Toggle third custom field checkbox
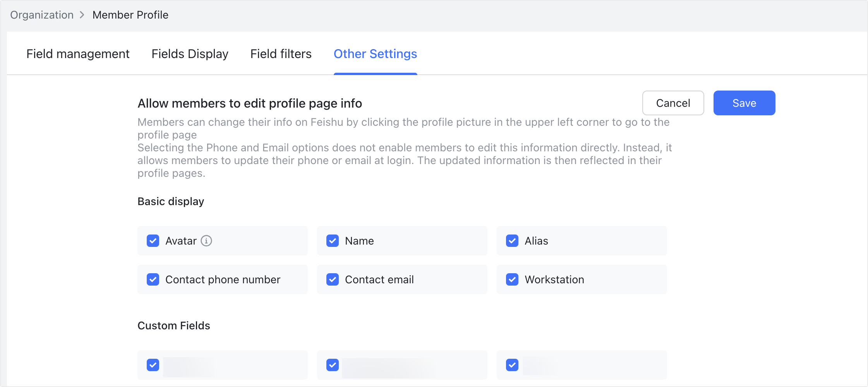 pyautogui.click(x=512, y=365)
